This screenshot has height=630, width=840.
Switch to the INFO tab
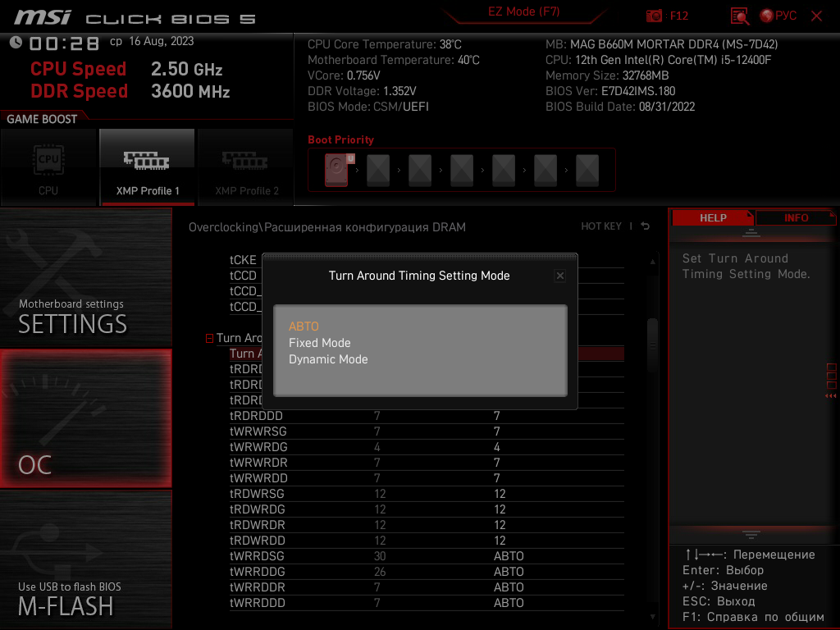coord(796,218)
